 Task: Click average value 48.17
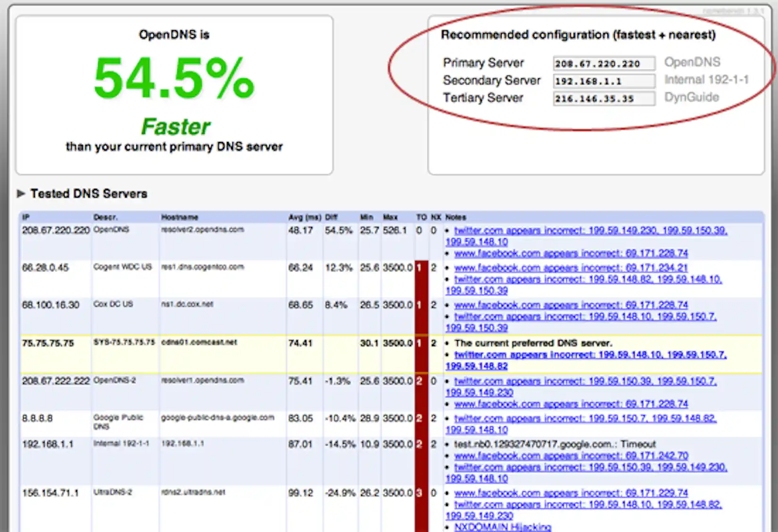(x=301, y=230)
